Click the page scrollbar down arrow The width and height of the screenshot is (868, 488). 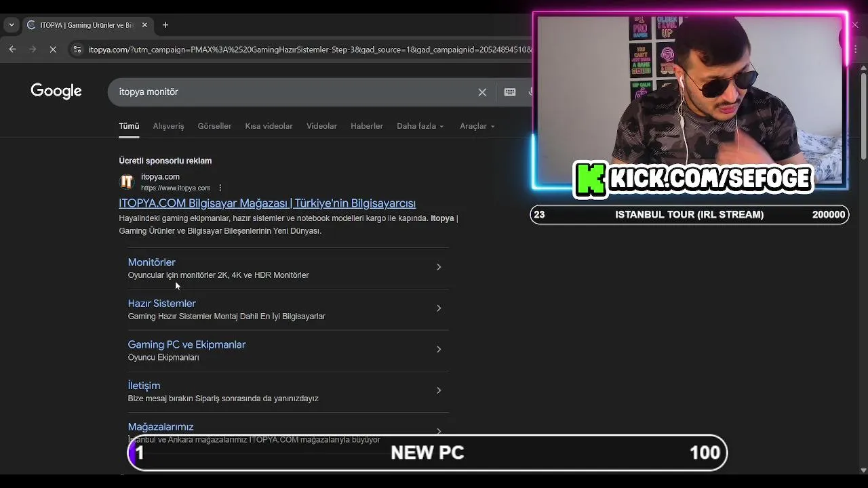[x=863, y=470]
